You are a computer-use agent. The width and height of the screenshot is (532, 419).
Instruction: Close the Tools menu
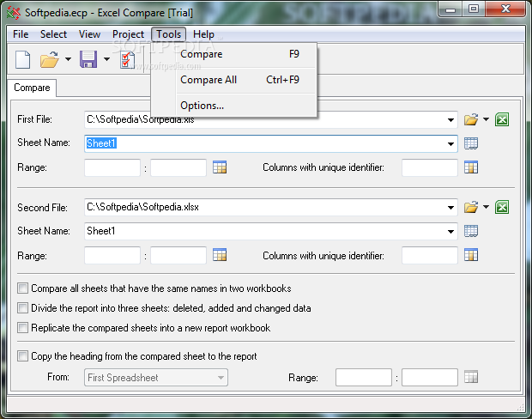point(169,34)
